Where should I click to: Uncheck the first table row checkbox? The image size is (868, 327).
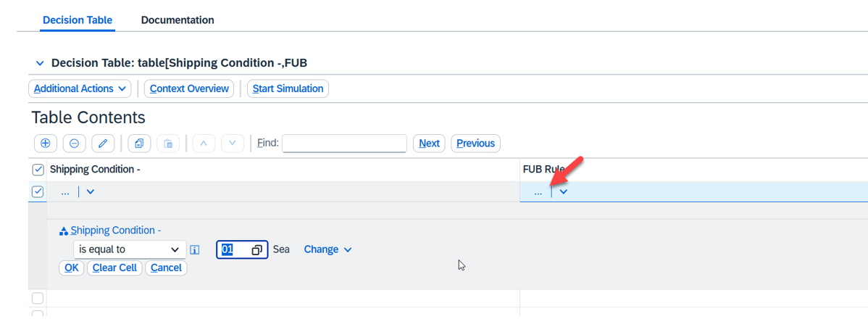click(38, 192)
